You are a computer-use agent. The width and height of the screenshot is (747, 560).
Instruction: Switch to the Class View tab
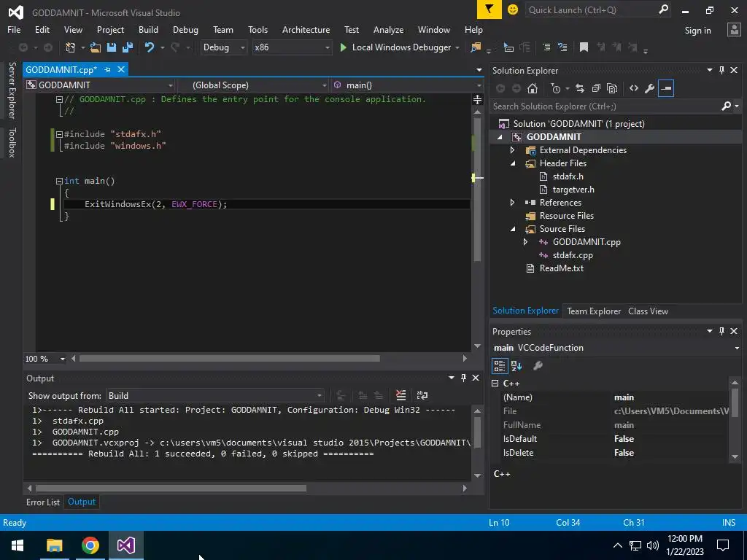pos(648,311)
